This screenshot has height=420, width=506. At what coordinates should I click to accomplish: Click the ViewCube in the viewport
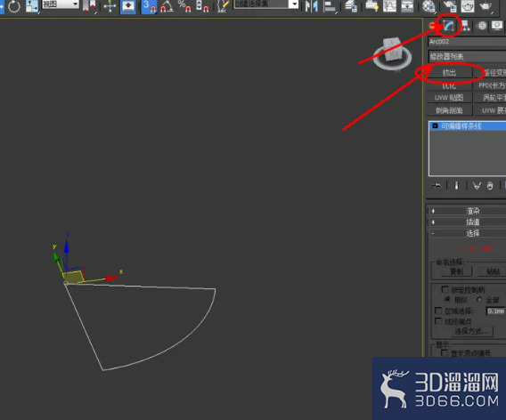pyautogui.click(x=392, y=53)
